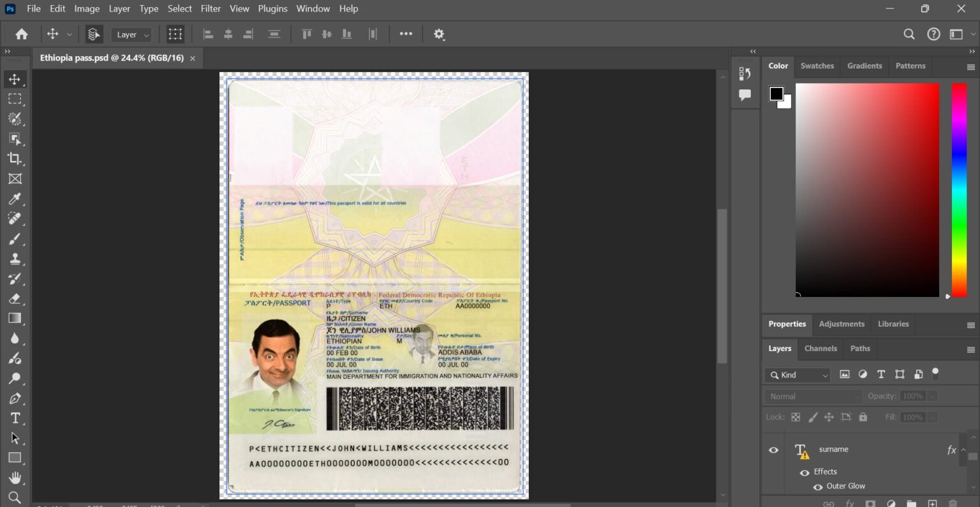
Task: Click the lock all padlock button
Action: point(863,418)
